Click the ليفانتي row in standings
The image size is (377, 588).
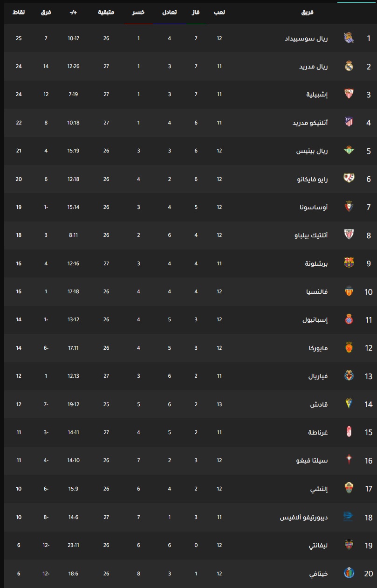click(x=188, y=545)
